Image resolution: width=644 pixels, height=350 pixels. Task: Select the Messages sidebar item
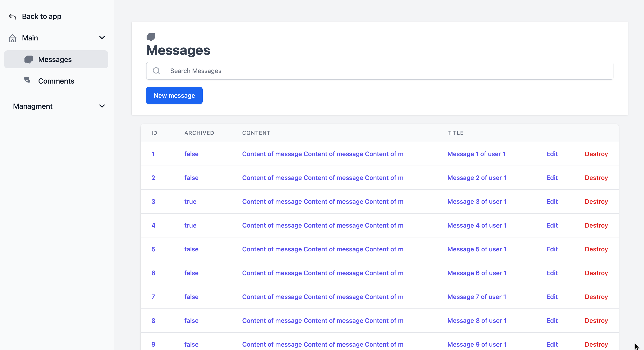pyautogui.click(x=55, y=60)
